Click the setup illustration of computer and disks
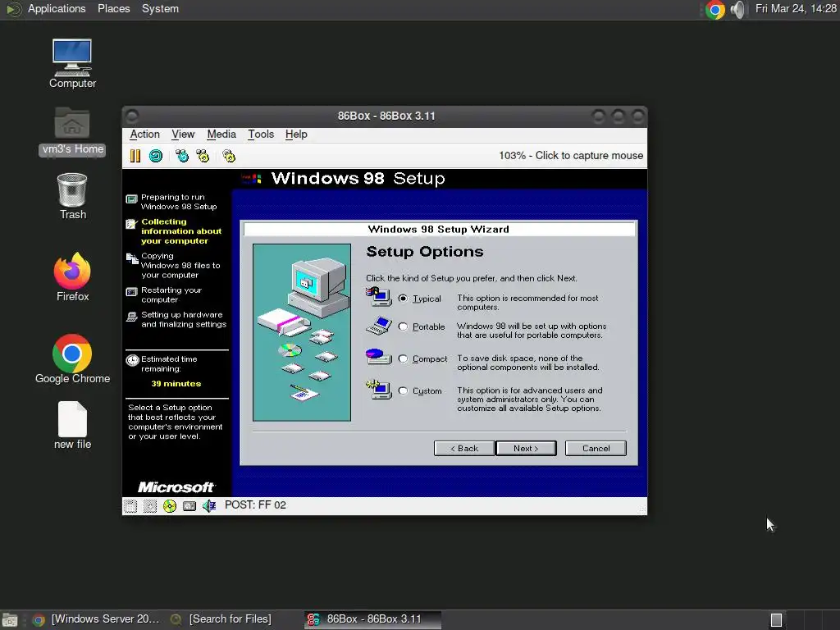840x630 pixels. point(302,333)
